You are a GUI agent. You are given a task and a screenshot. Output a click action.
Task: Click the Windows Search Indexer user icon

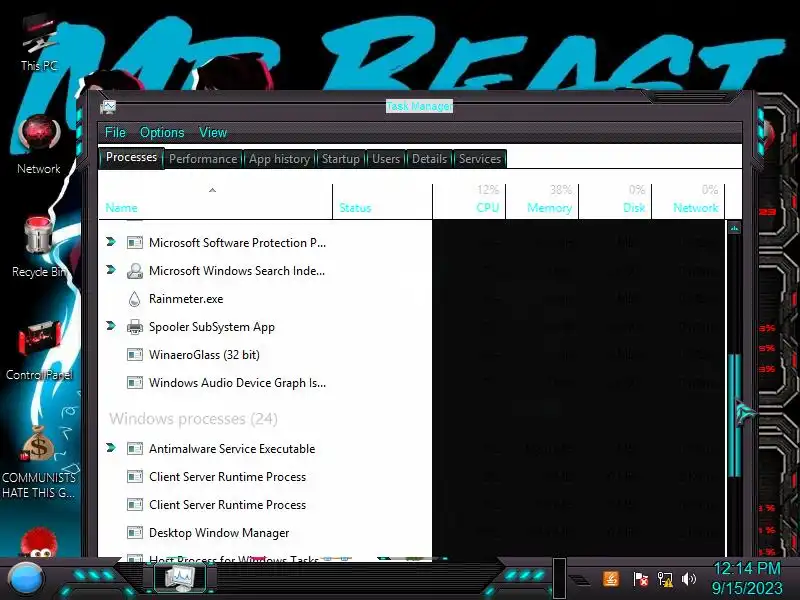pos(135,270)
